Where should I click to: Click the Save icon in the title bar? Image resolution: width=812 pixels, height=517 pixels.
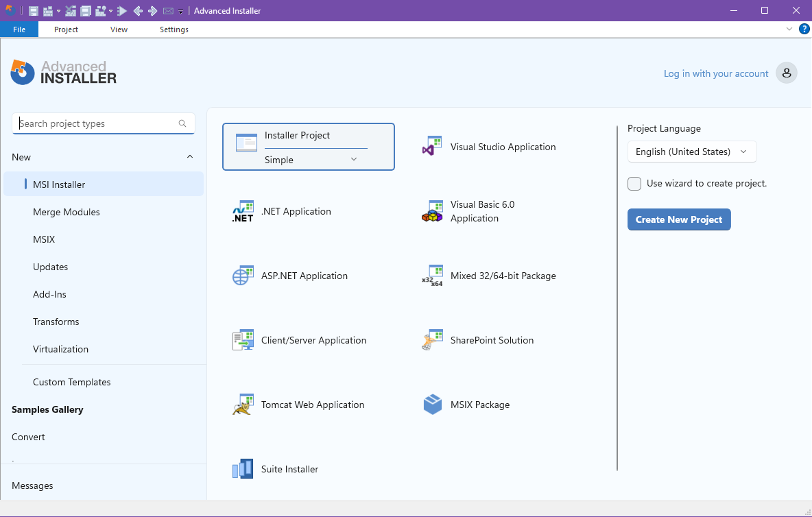point(33,11)
